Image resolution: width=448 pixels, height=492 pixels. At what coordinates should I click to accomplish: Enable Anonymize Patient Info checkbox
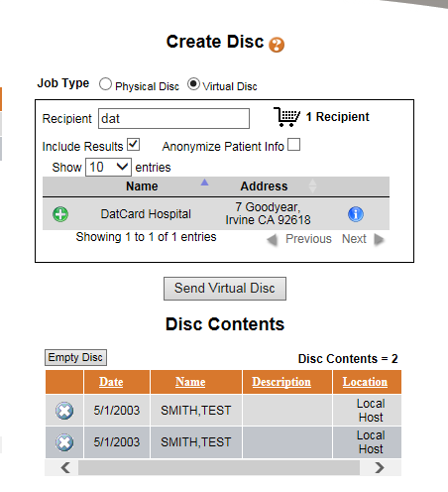(x=294, y=145)
